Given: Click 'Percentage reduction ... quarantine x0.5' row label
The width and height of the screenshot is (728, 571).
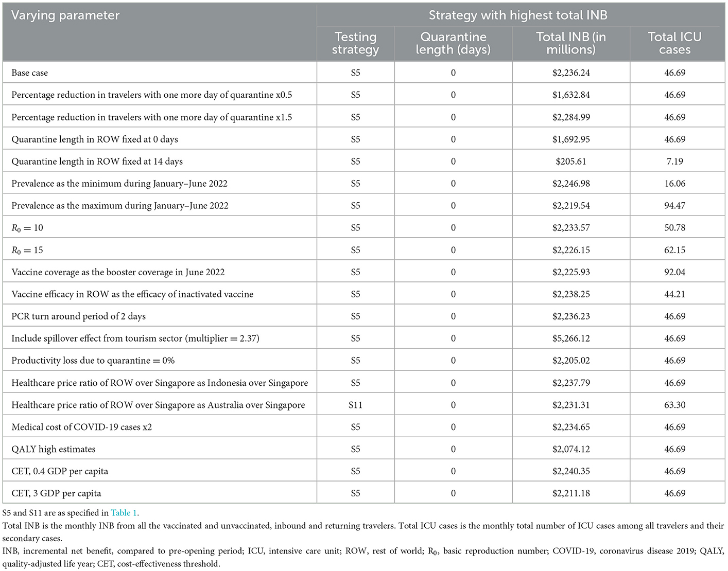Looking at the screenshot, I should (152, 95).
